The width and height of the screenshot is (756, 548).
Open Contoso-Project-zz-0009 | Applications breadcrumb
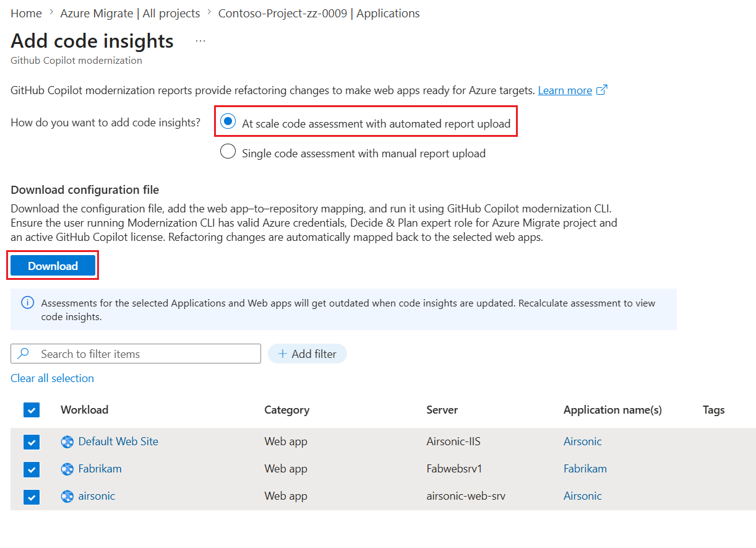pyautogui.click(x=319, y=13)
